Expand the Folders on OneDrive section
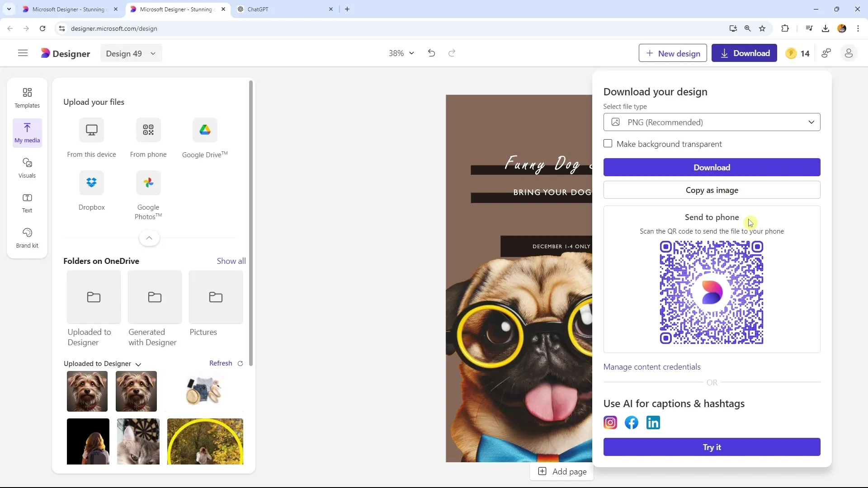 (x=231, y=260)
